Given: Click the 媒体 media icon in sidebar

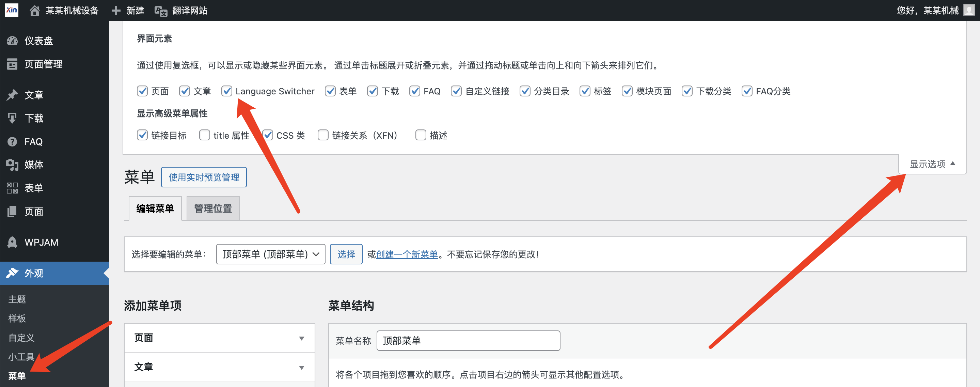Looking at the screenshot, I should 12,165.
